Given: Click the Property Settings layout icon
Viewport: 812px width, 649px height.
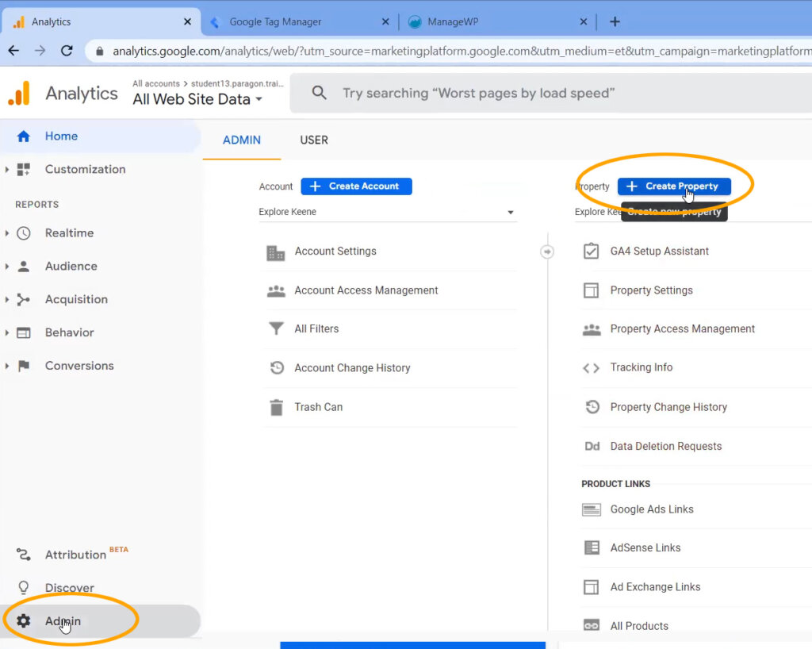Looking at the screenshot, I should [x=591, y=290].
